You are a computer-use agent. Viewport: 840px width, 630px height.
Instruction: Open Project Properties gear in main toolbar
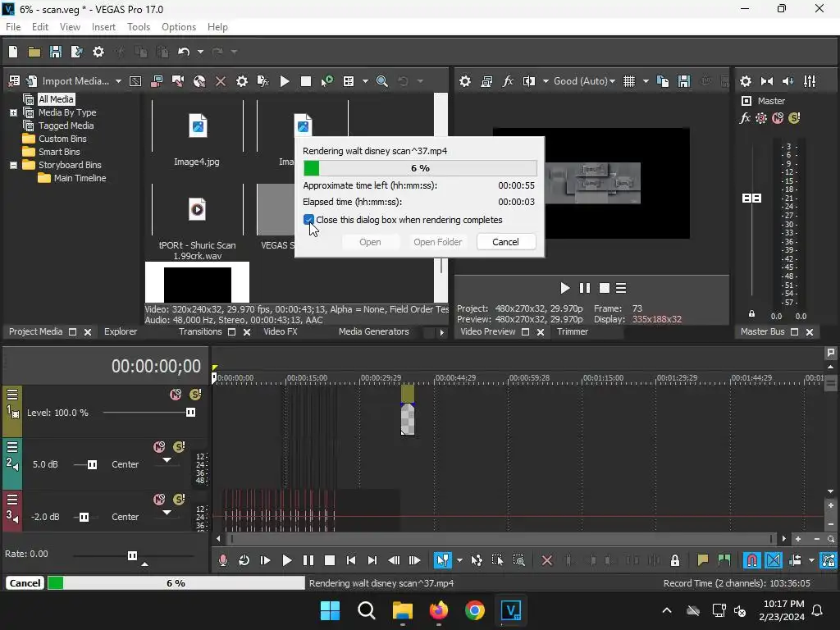[98, 52]
